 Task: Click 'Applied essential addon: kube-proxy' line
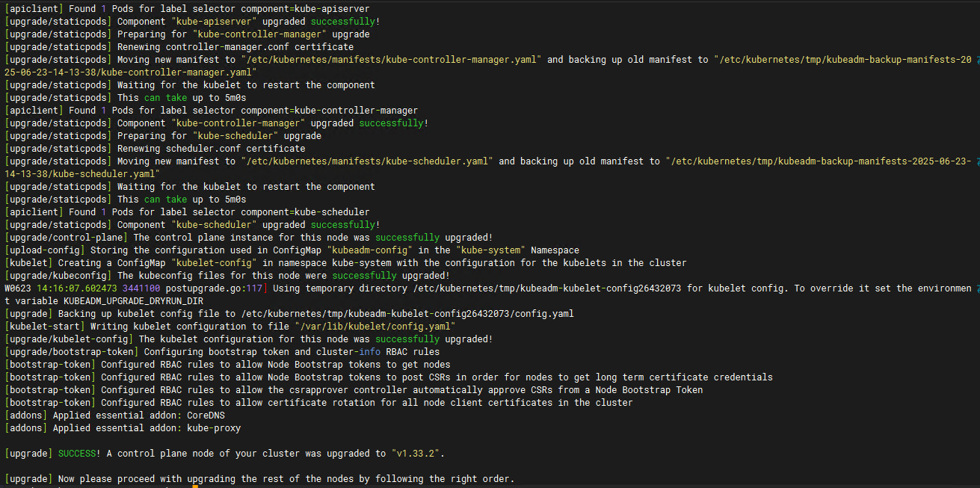pos(123,427)
